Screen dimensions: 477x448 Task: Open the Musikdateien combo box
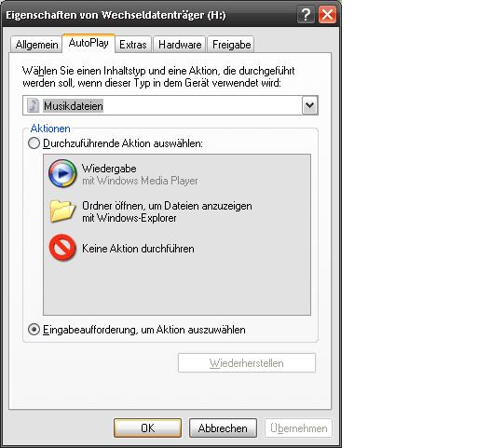(x=170, y=105)
